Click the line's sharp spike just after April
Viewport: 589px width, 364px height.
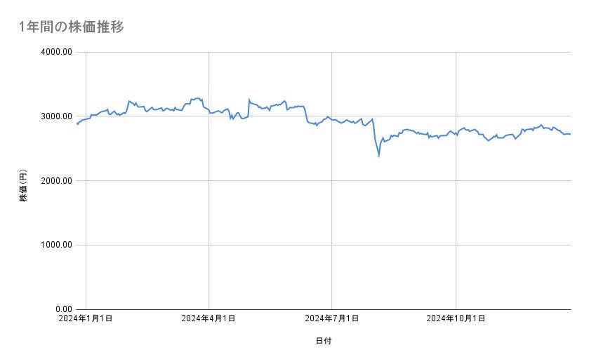click(249, 100)
